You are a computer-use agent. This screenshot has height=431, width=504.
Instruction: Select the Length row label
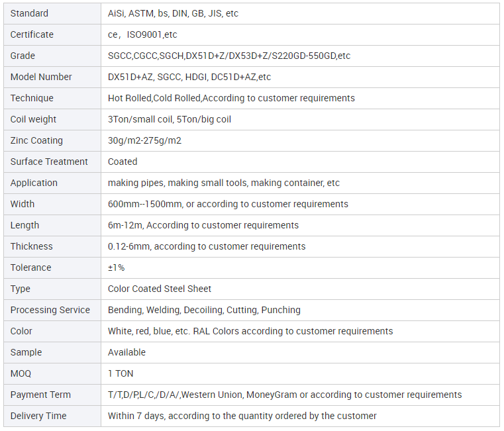pyautogui.click(x=25, y=225)
